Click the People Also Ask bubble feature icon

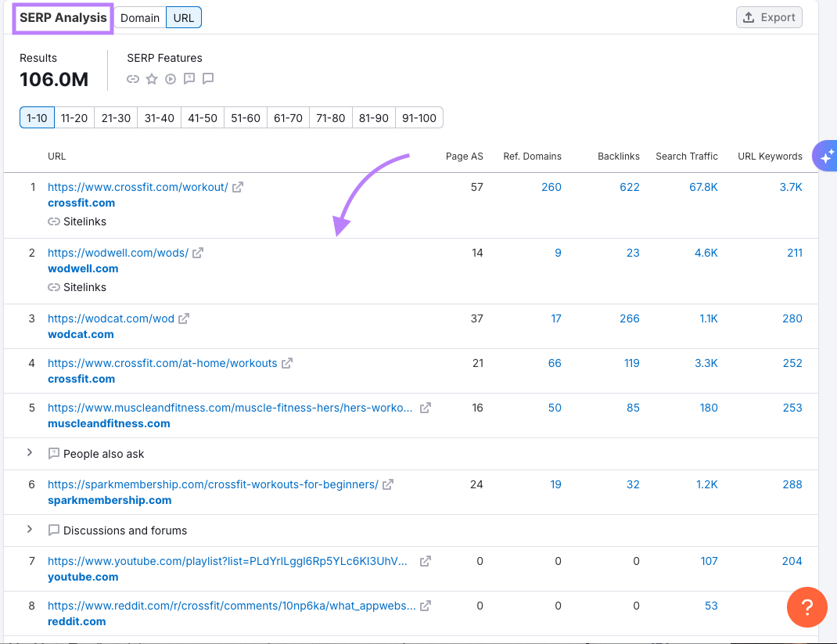[x=189, y=78]
